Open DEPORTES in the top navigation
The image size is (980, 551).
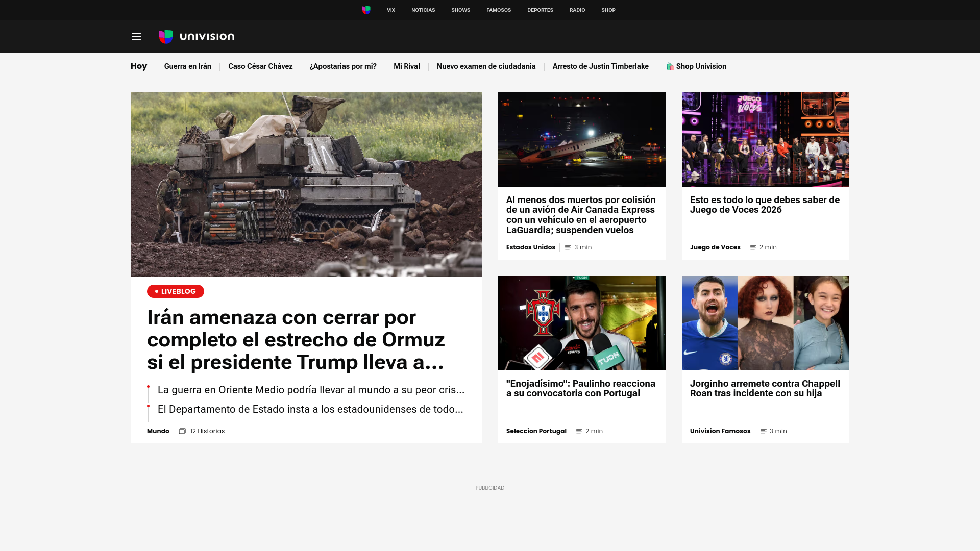pyautogui.click(x=540, y=10)
